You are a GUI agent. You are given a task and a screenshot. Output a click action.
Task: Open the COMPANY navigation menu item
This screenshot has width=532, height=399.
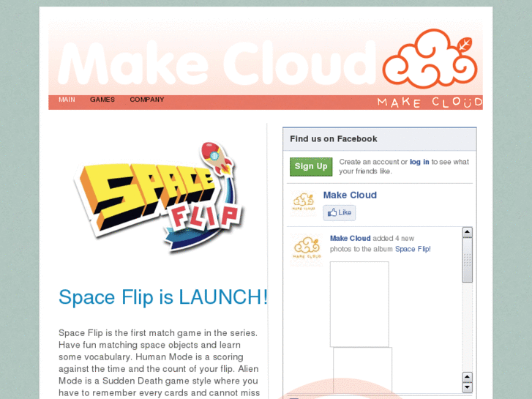[x=147, y=100]
